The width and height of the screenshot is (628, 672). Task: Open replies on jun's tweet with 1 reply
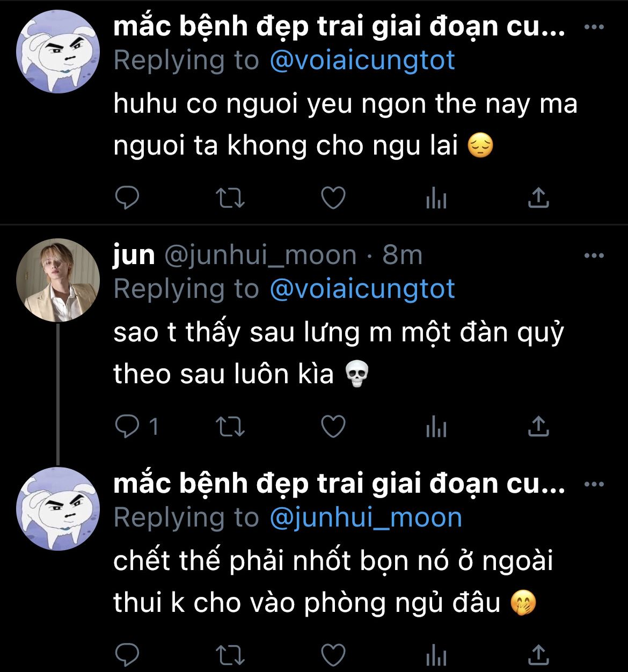click(137, 427)
